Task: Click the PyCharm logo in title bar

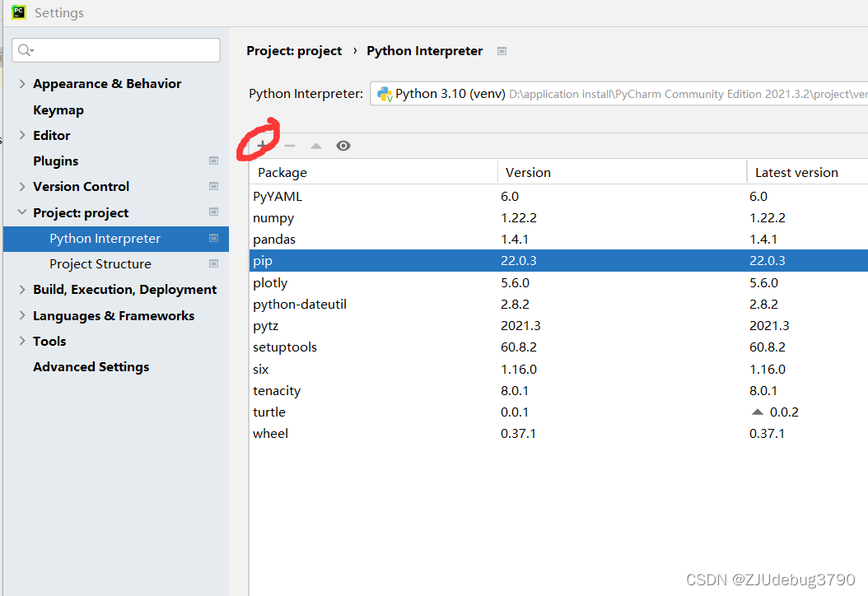Action: pos(19,12)
